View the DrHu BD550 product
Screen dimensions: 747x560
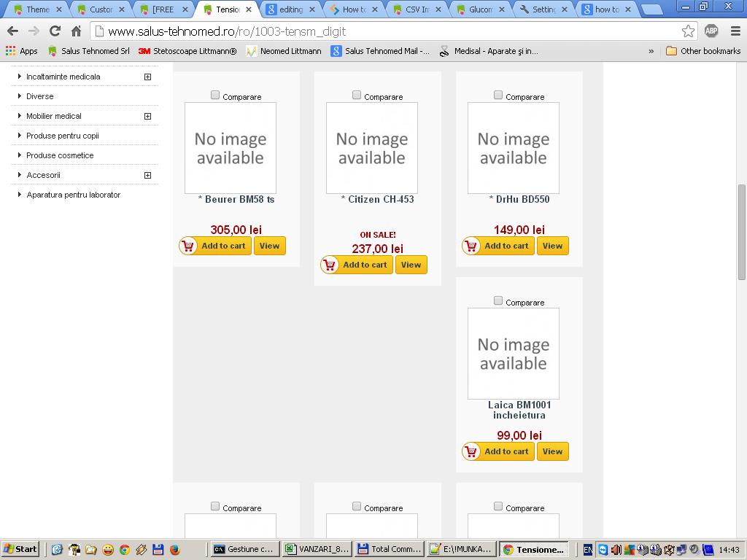[553, 246]
